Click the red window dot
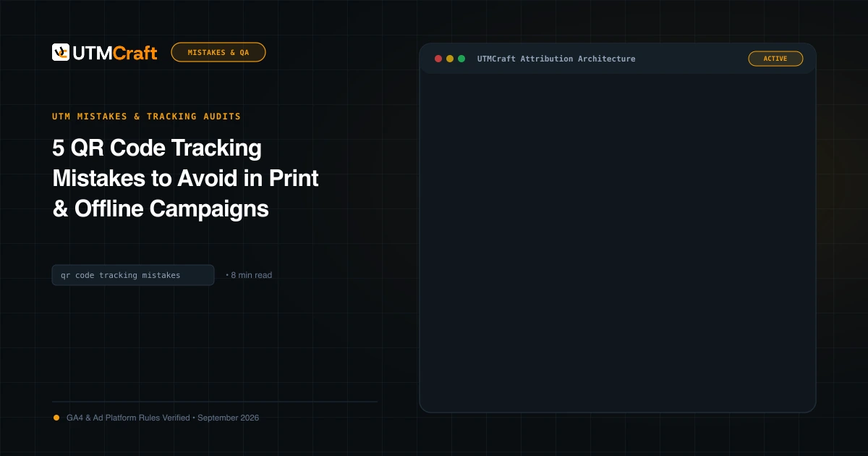This screenshot has height=456, width=868. click(438, 59)
